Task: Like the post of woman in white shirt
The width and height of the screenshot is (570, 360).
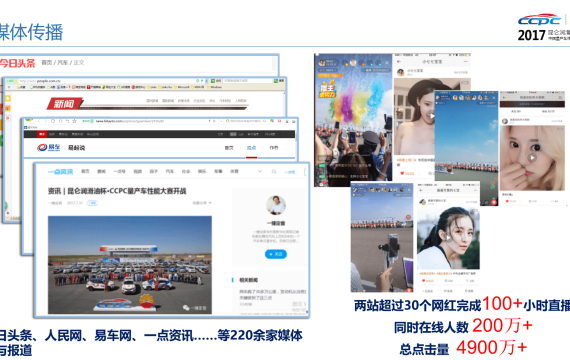Action: [x=424, y=280]
